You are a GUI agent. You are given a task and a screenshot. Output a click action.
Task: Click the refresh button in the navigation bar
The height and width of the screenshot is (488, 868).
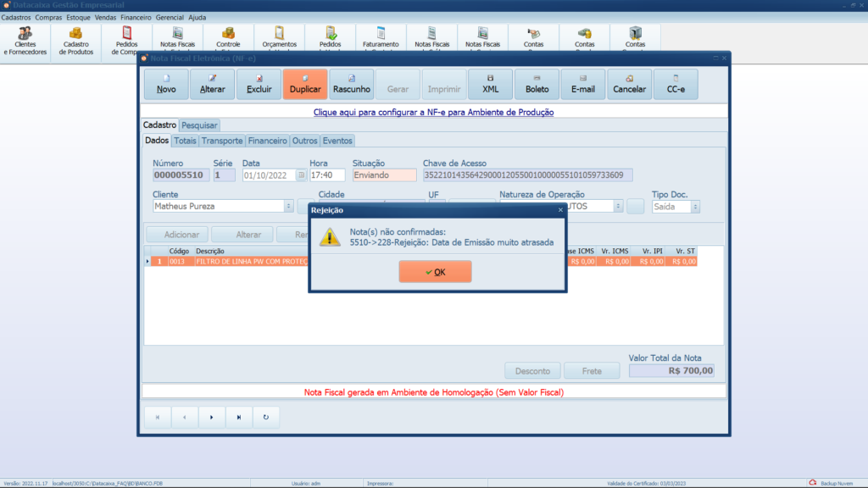[x=266, y=417]
